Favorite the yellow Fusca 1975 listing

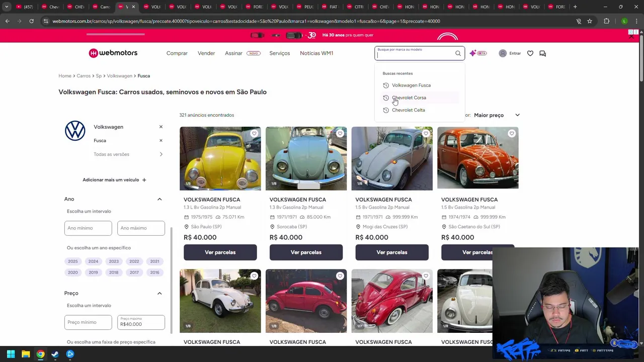point(254,134)
